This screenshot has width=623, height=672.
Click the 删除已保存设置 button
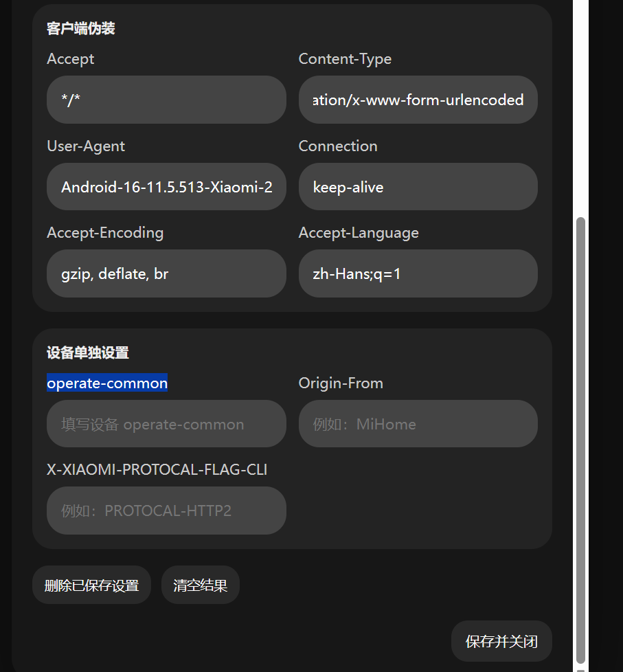pyautogui.click(x=91, y=585)
